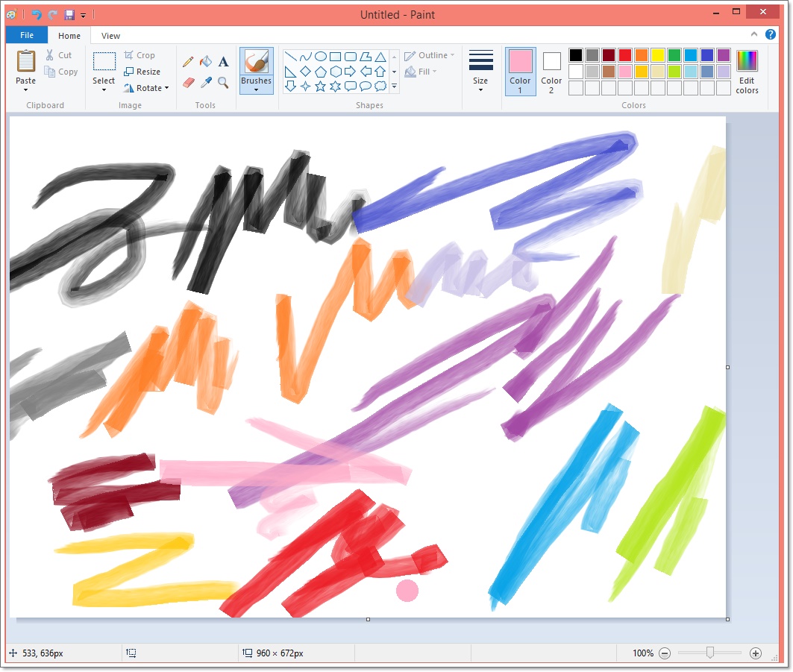The image size is (793, 672).
Task: Click the Resize button
Action: [x=142, y=71]
